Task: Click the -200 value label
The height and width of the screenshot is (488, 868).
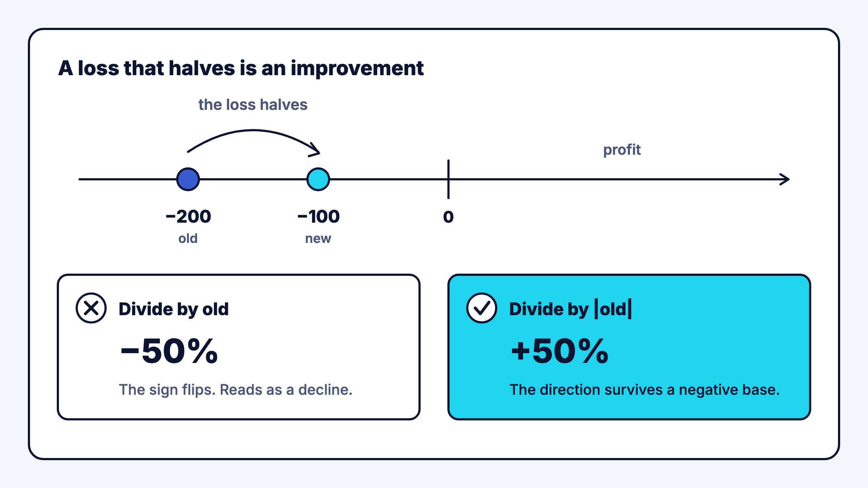Action: tap(188, 217)
